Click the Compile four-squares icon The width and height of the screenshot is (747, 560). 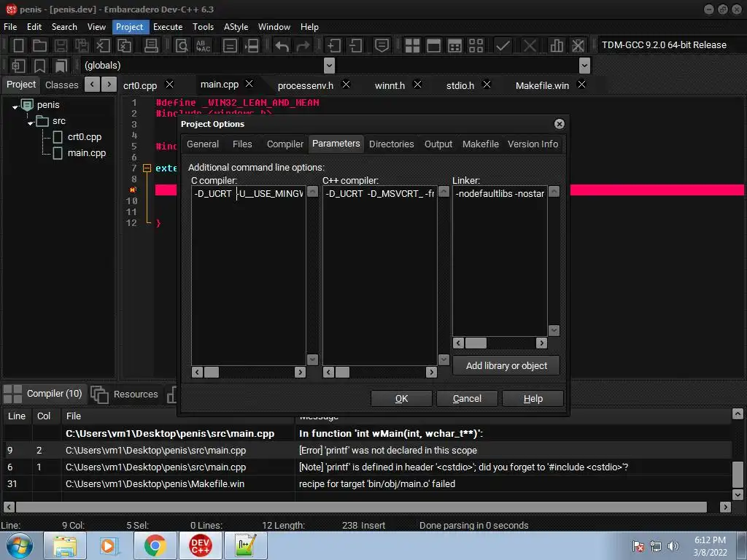point(412,46)
